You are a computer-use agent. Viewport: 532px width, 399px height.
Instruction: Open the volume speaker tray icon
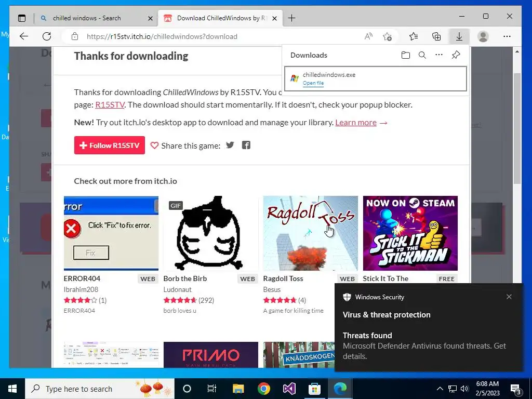464,389
